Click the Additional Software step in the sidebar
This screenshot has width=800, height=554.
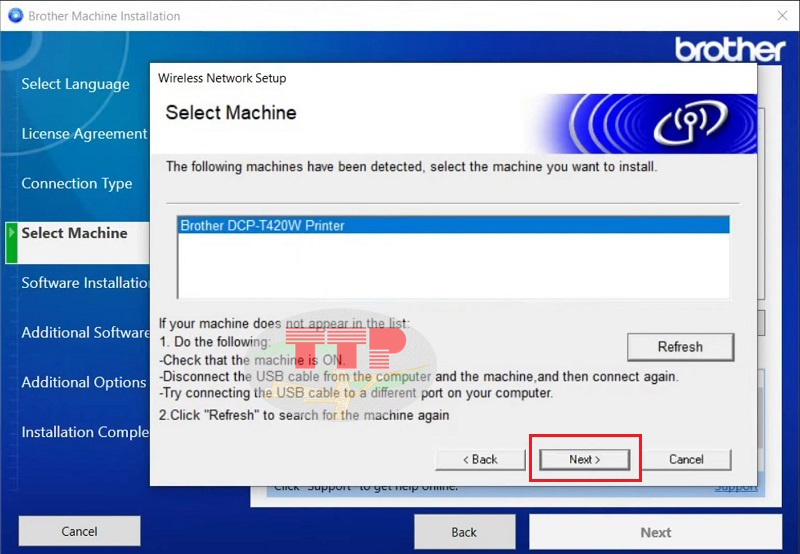[85, 333]
